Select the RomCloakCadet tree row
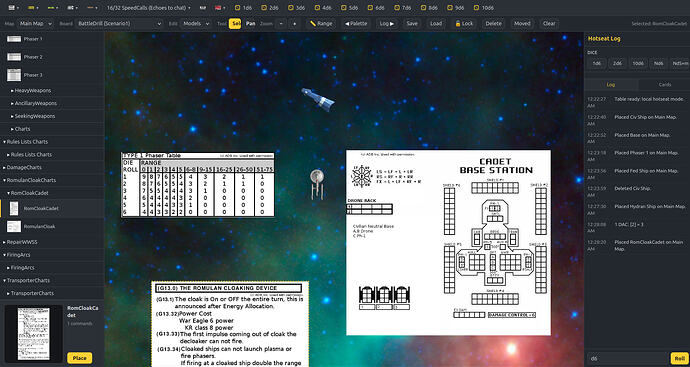Image resolution: width=690 pixels, height=367 pixels. [x=52, y=208]
